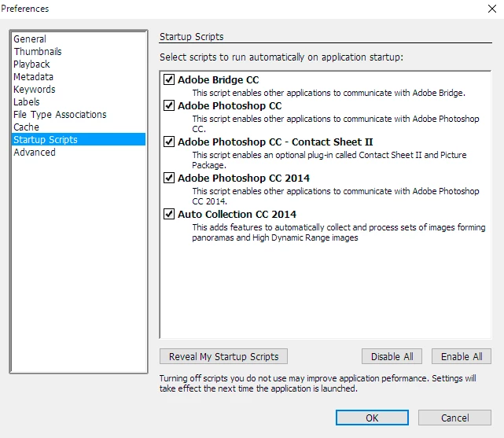Open the Advanced preferences section
Viewport: 504px width, 438px height.
(x=79, y=152)
